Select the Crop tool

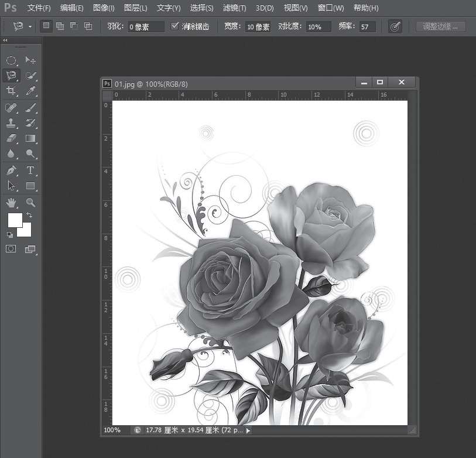coord(11,91)
